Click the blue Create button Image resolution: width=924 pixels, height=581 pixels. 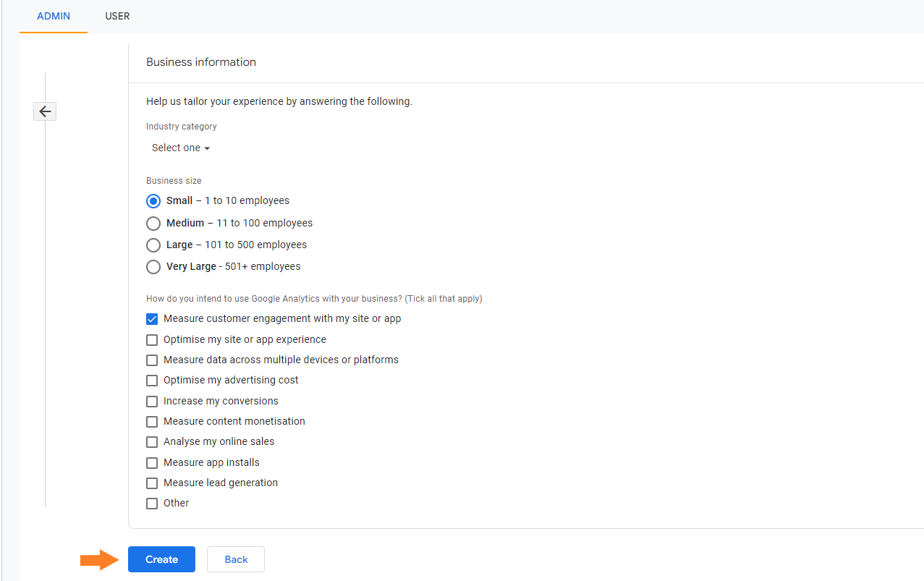click(x=161, y=559)
